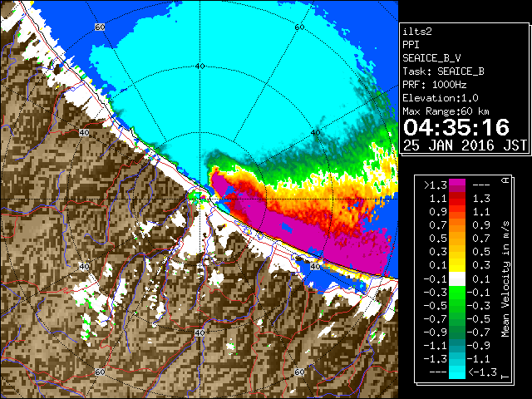This screenshot has width=532, height=399.
Task: Pick the yellow legend color band
Action: pyautogui.click(x=457, y=265)
